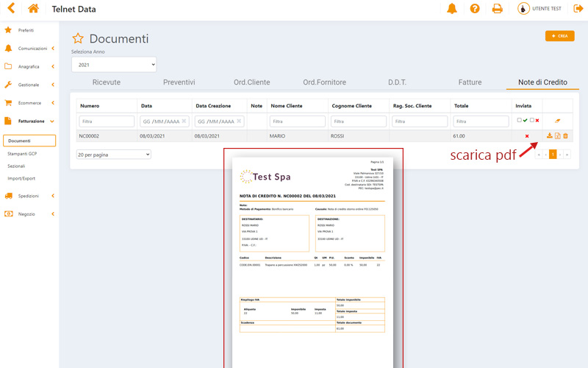
Task: Clear table filters with the eraser icon
Action: pos(557,121)
